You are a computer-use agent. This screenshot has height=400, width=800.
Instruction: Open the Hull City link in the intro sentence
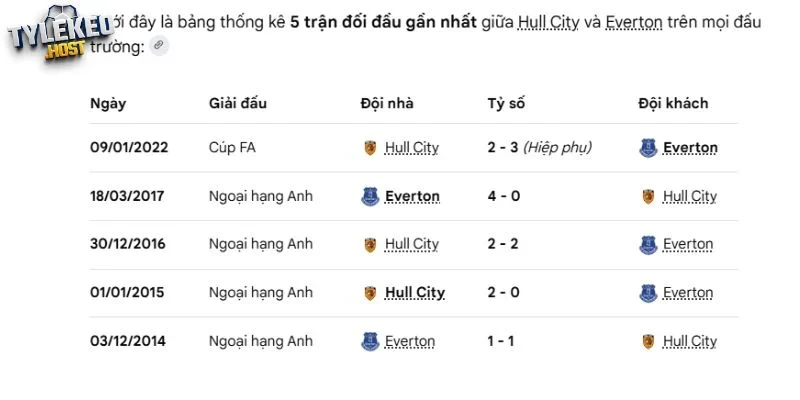tap(548, 22)
